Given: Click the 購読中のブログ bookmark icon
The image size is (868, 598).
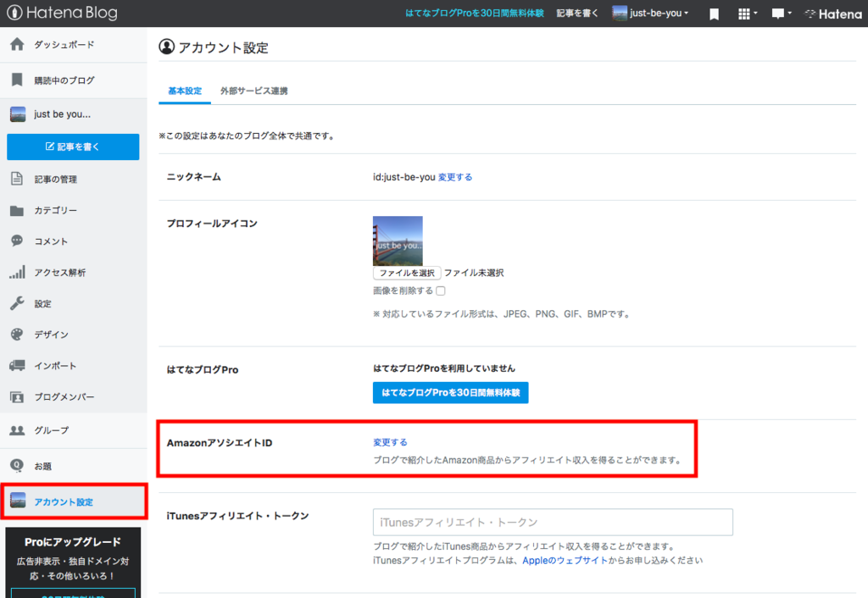Looking at the screenshot, I should (x=17, y=80).
